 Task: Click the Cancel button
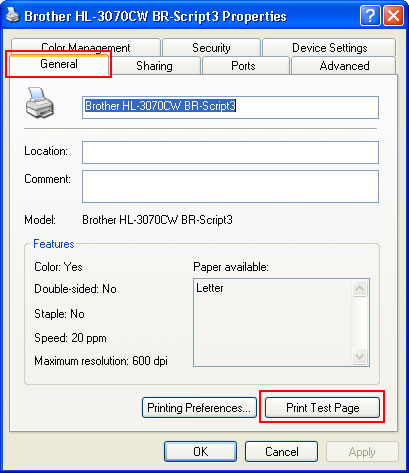(x=281, y=452)
